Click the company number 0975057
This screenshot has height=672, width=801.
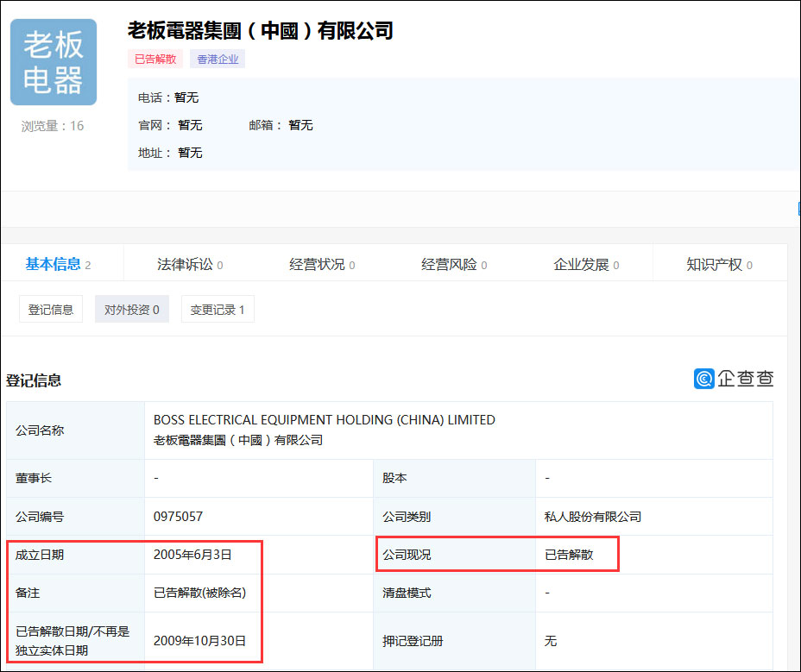(179, 516)
